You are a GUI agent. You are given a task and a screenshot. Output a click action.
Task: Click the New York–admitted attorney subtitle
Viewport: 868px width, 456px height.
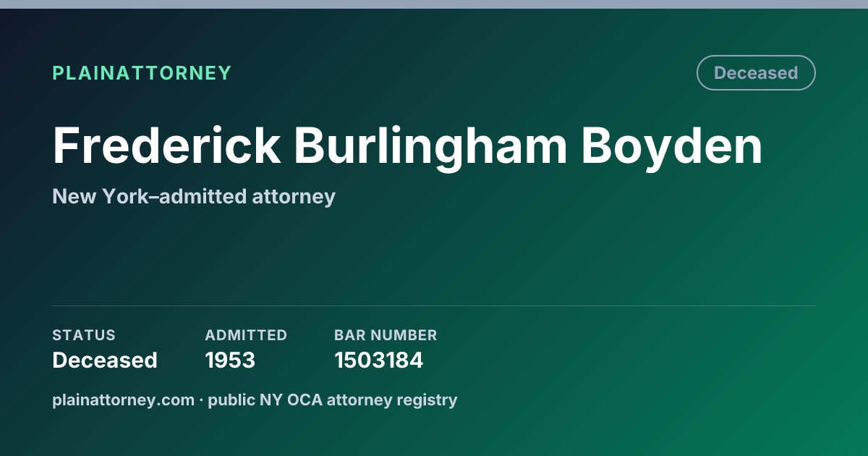pyautogui.click(x=194, y=197)
